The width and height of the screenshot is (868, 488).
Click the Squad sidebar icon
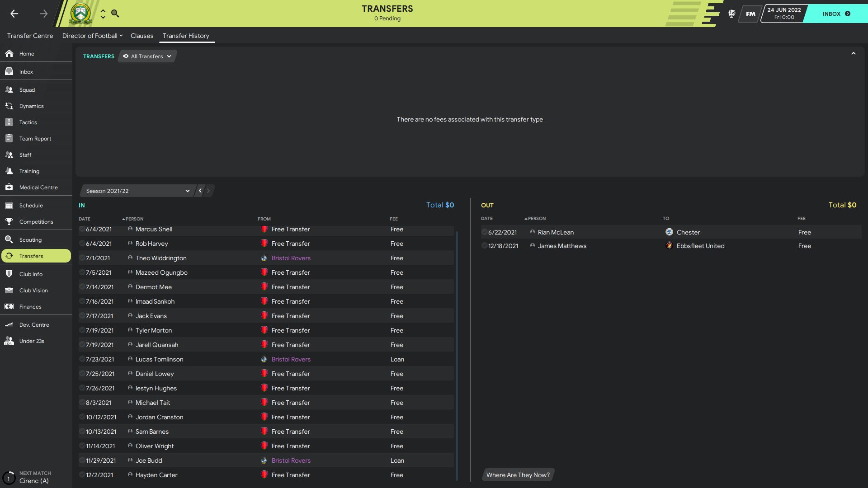[x=9, y=89]
